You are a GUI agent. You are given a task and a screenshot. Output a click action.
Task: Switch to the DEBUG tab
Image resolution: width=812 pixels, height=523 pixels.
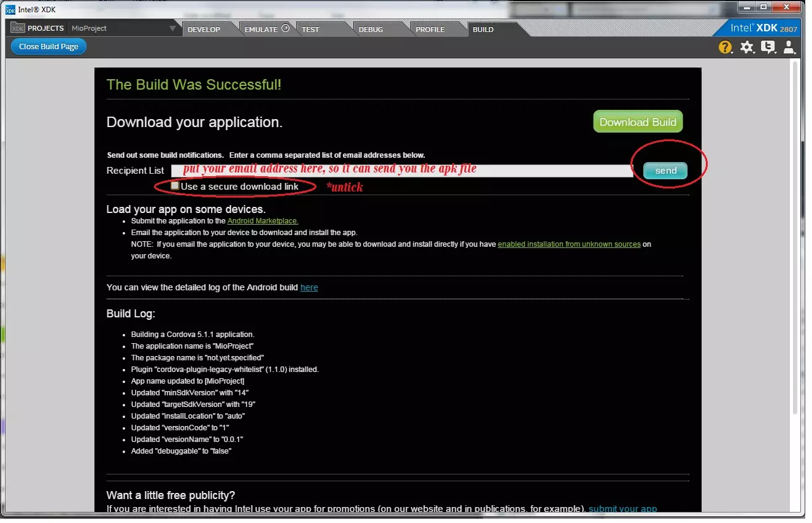370,29
